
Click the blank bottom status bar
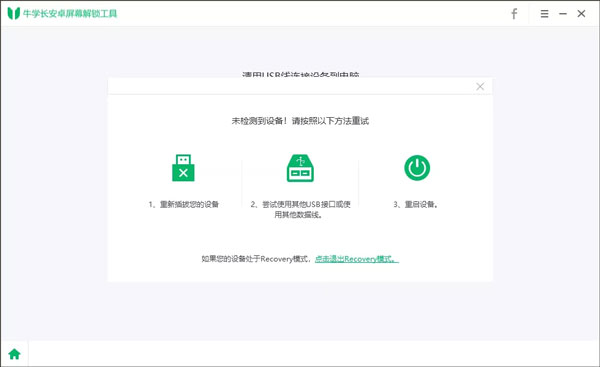[314, 353]
